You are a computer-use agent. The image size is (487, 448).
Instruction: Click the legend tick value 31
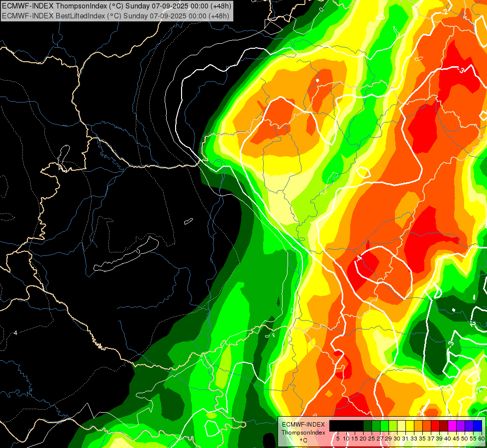(405, 439)
